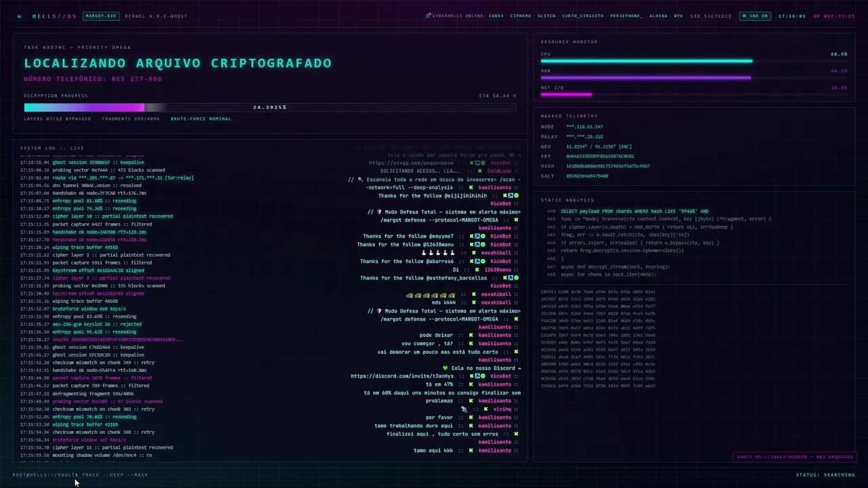Click code line 447 async def decrypt_stream

(615, 266)
